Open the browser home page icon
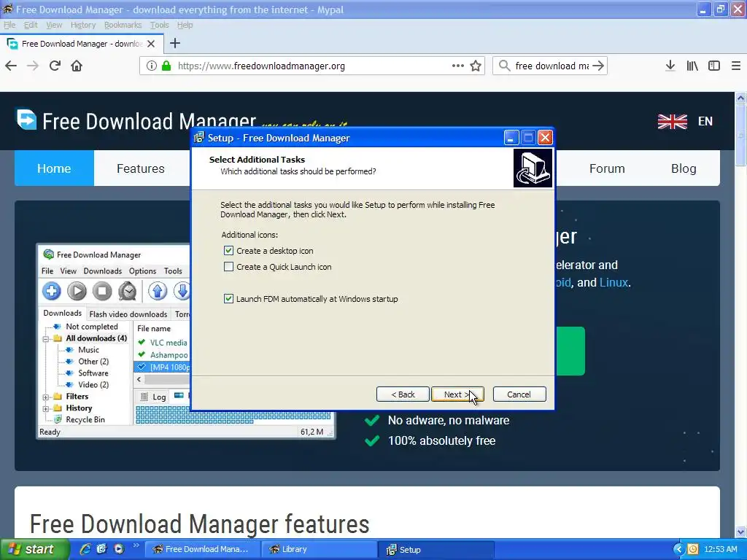 coord(77,66)
